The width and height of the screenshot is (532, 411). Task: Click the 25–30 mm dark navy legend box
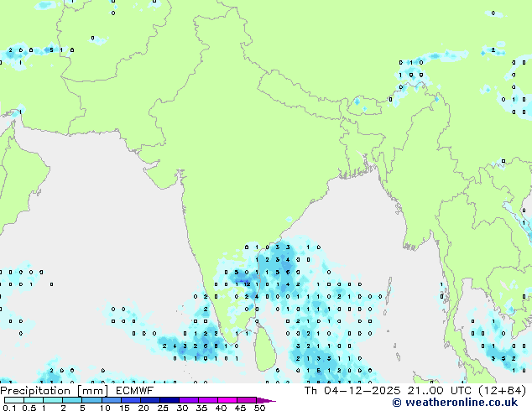pyautogui.click(x=169, y=400)
